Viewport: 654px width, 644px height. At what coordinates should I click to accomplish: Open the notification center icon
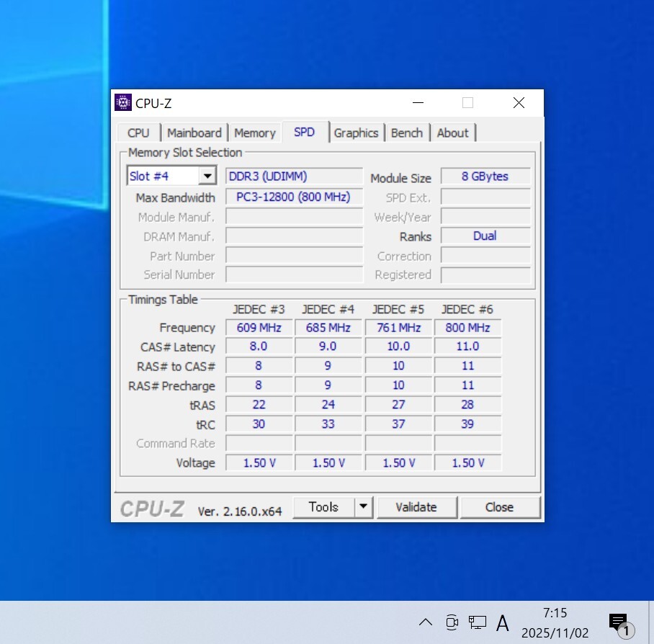(x=619, y=623)
